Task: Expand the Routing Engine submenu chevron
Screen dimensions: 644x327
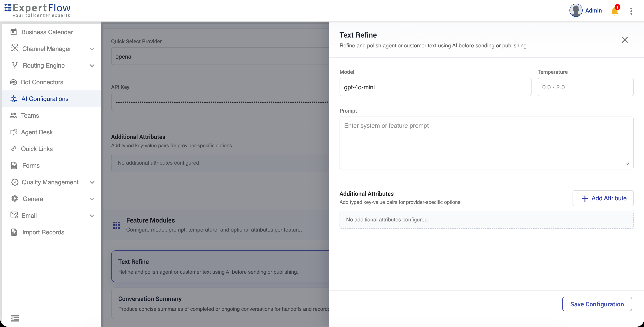Action: click(x=92, y=66)
